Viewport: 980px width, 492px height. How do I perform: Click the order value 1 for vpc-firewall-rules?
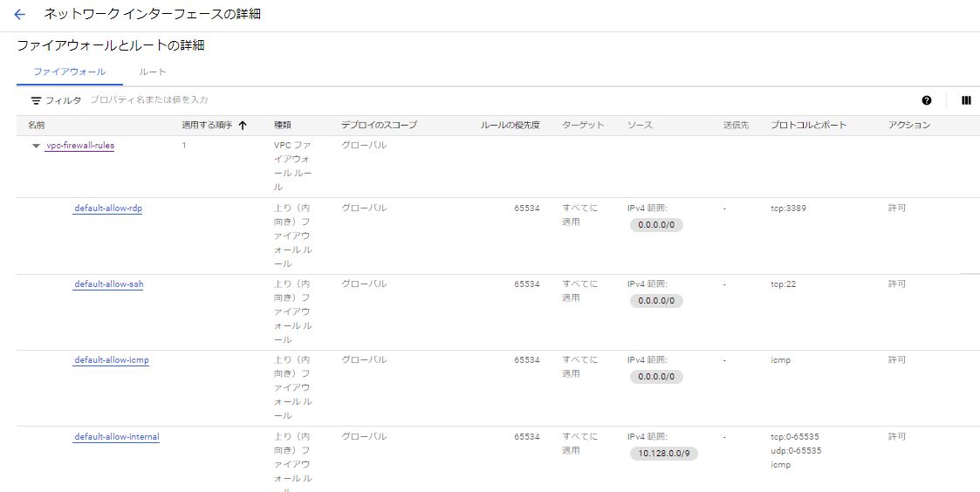[x=184, y=145]
